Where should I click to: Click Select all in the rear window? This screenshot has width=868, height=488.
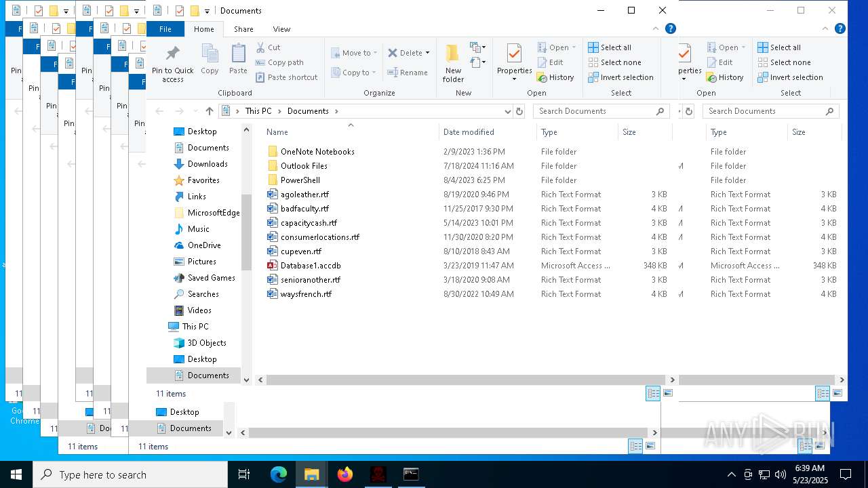click(x=779, y=47)
